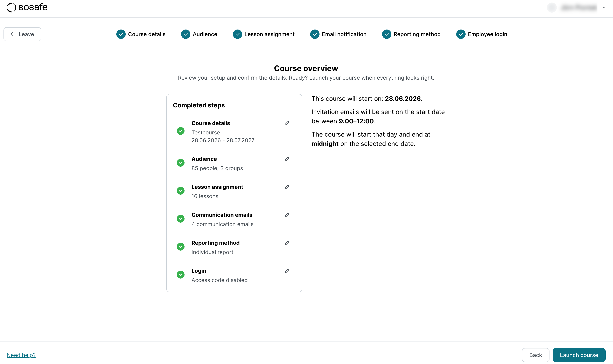Select '85 people, 3 groups' text
This screenshot has width=613, height=364.
217,168
